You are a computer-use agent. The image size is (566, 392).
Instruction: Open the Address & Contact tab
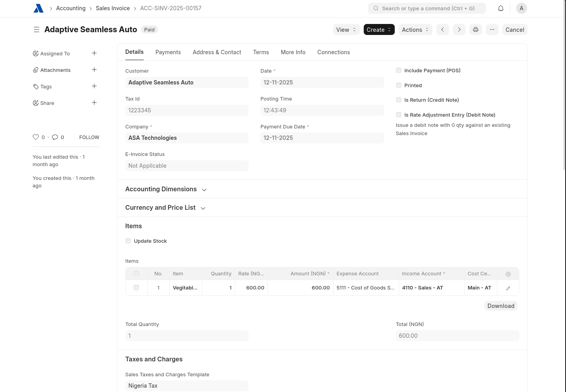(x=217, y=52)
